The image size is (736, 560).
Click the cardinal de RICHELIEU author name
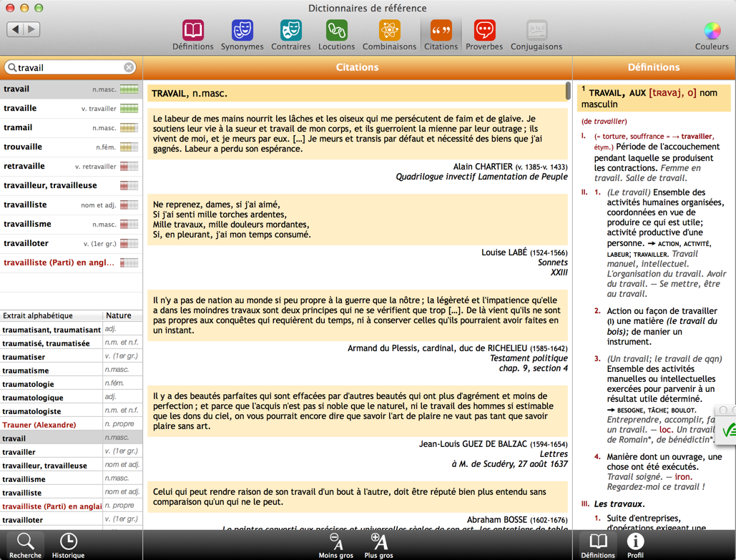[x=438, y=348]
